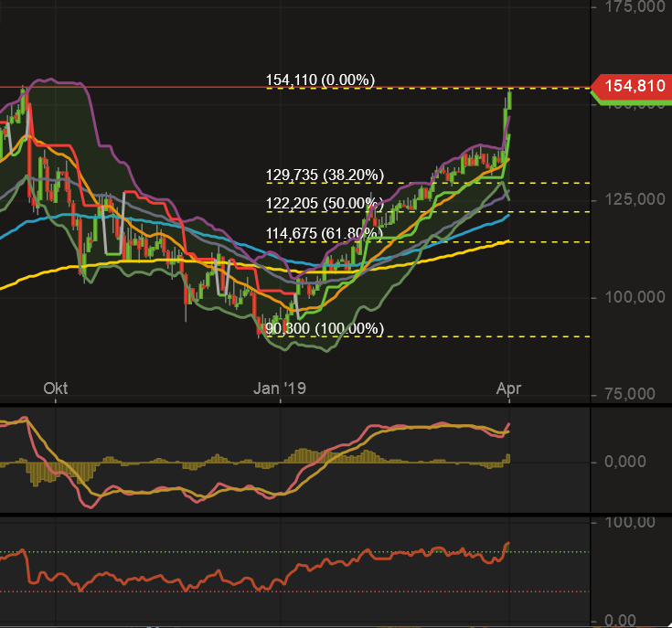Select the 114,675 (61.80%) Fibonacci label
The width and height of the screenshot is (672, 628).
point(324,234)
